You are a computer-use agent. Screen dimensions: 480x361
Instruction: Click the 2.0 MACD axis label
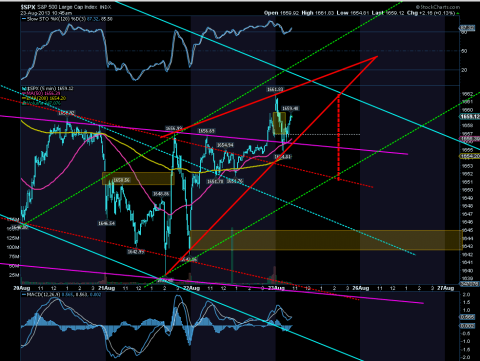(467, 295)
